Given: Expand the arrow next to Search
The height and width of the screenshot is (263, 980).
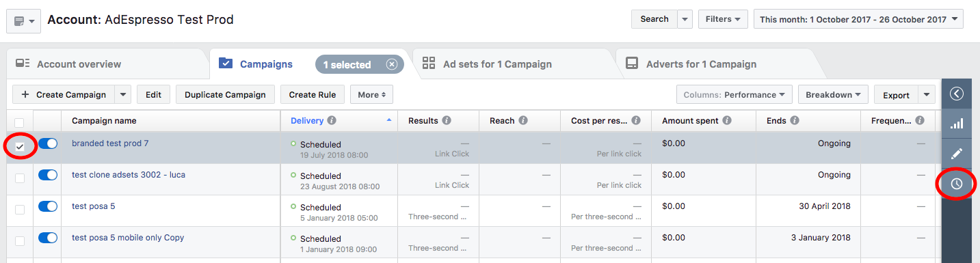Looking at the screenshot, I should [685, 19].
